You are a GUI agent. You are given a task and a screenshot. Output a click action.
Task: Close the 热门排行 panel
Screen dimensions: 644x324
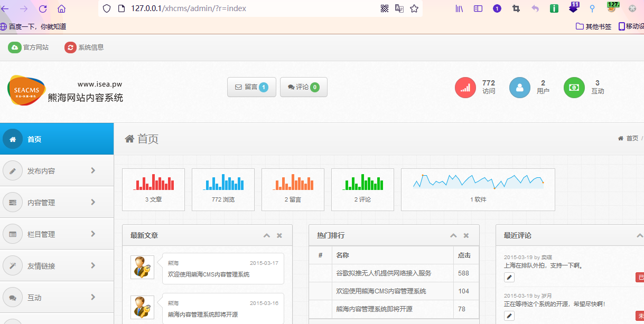tap(466, 235)
